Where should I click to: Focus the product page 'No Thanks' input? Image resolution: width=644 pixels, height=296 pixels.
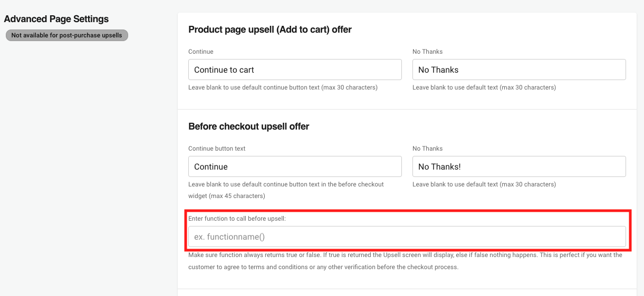click(x=519, y=70)
